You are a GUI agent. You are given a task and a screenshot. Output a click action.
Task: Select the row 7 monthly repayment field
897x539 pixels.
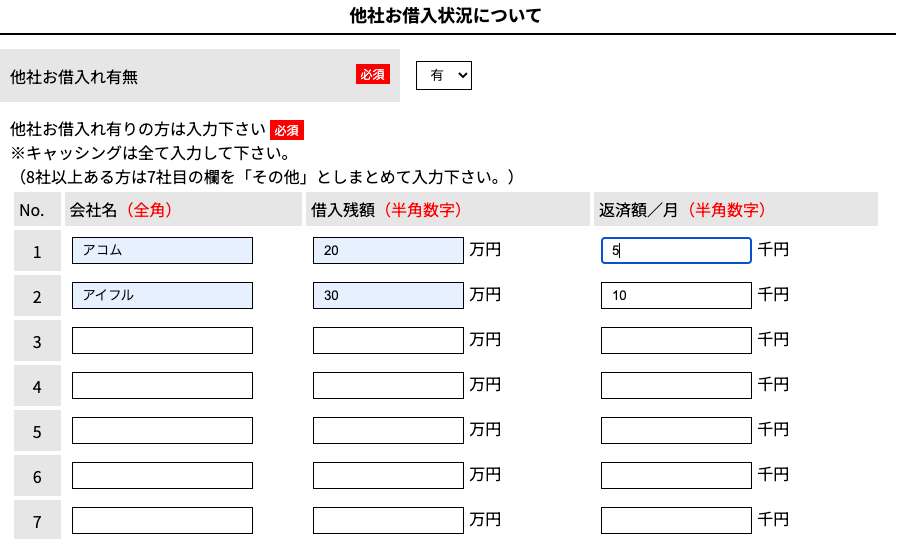675,520
